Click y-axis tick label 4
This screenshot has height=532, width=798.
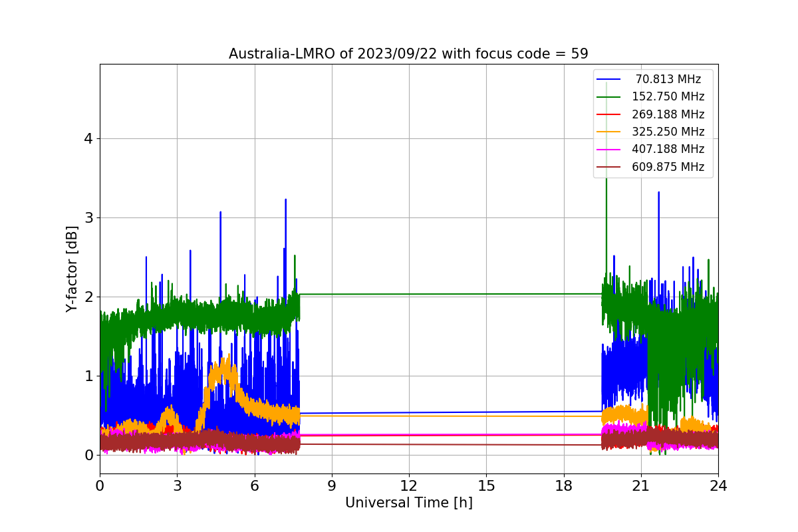point(88,139)
